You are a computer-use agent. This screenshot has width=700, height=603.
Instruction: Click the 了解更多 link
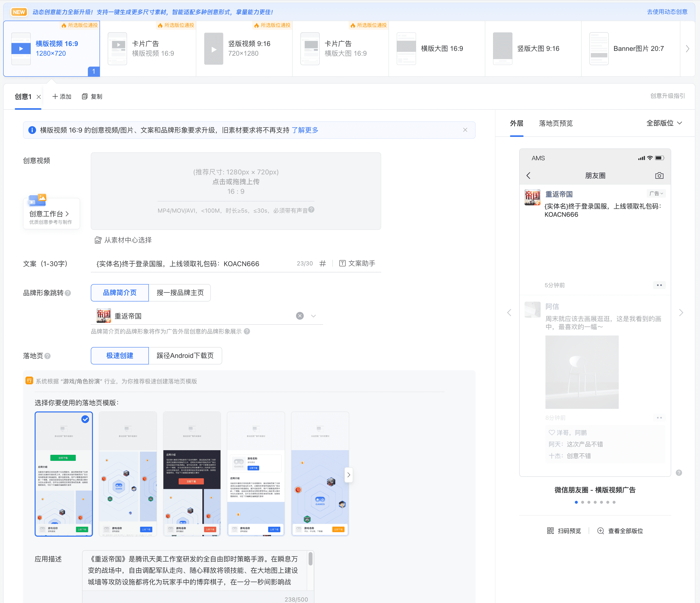pyautogui.click(x=305, y=130)
